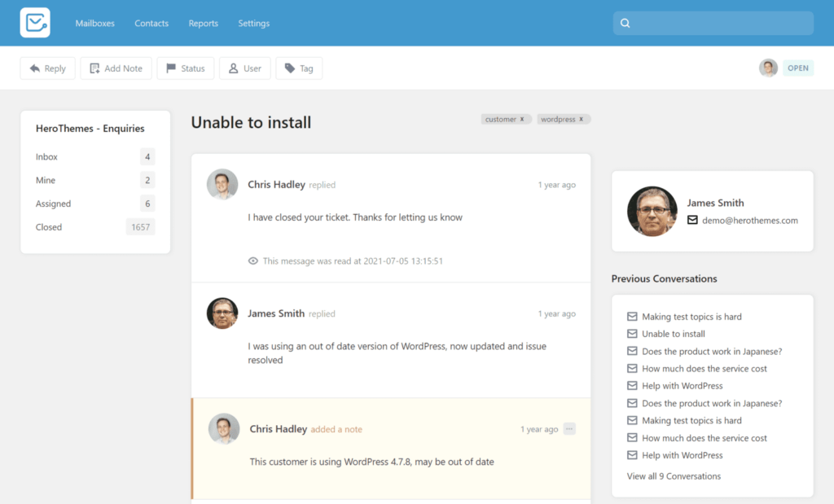Viewport: 834px width, 504px height.
Task: Remove the customer tag
Action: [x=522, y=119]
